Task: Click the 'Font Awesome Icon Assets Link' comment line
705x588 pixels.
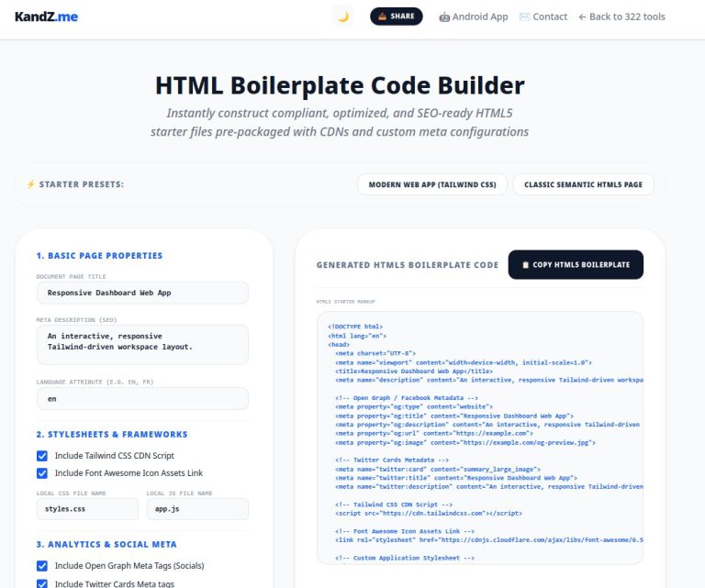Action: (x=405, y=531)
